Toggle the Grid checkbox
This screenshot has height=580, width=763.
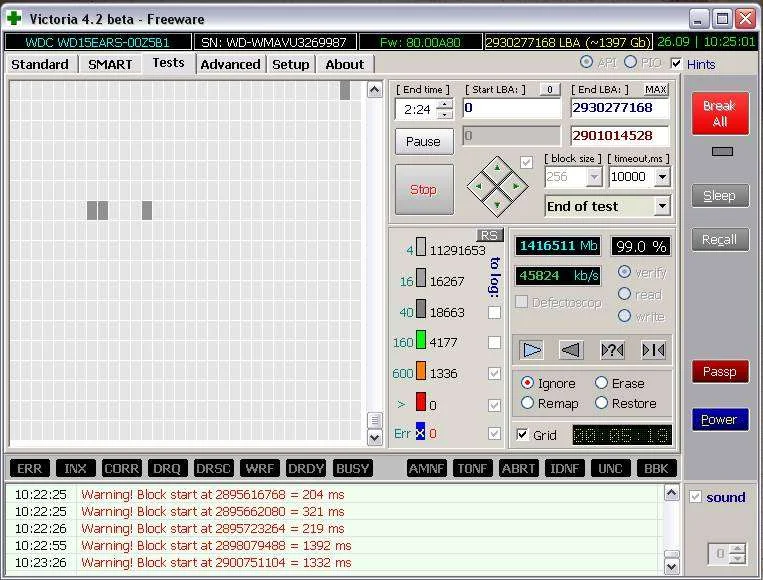point(522,435)
